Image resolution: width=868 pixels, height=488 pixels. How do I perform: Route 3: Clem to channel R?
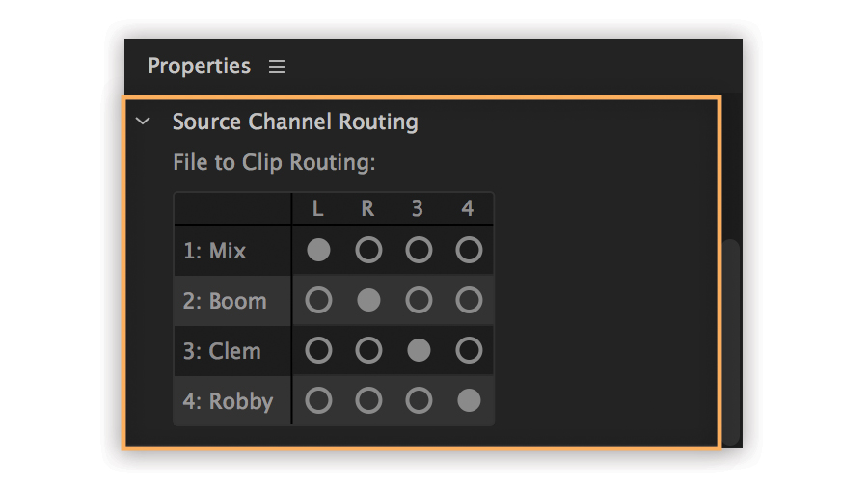[368, 351]
